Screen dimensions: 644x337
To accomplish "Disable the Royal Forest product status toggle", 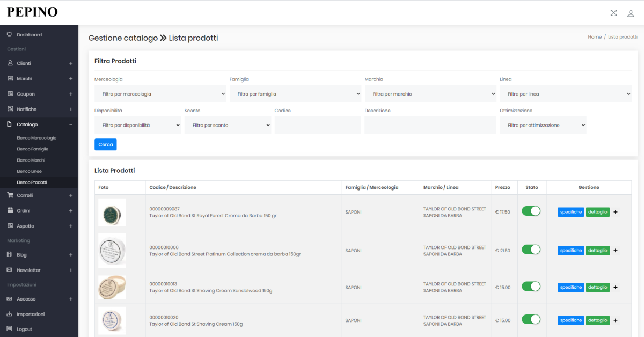I will pyautogui.click(x=531, y=211).
